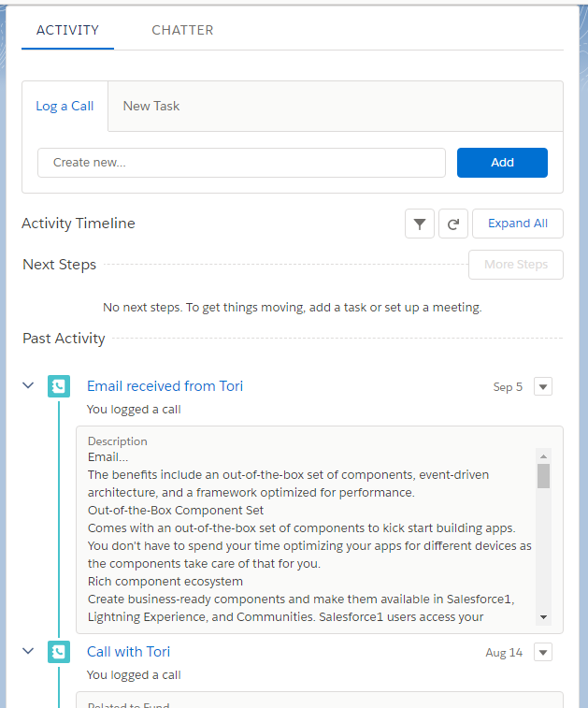
Task: Collapse Email received from Tori entry
Action: (29, 385)
